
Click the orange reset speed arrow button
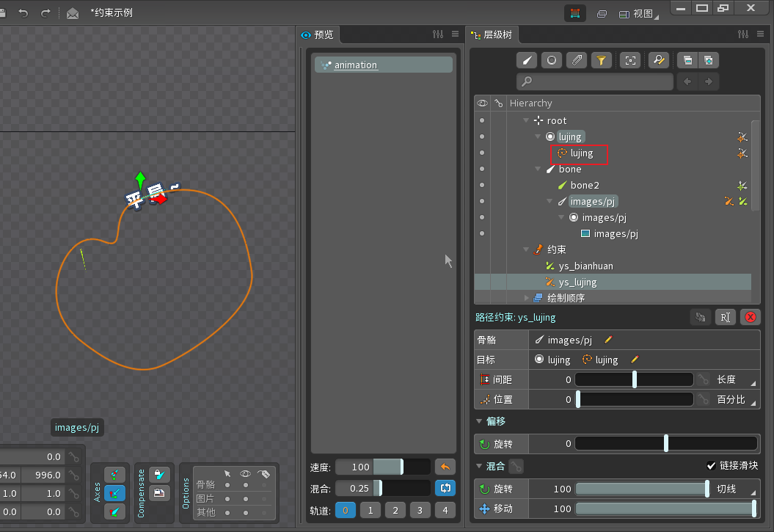pos(445,467)
